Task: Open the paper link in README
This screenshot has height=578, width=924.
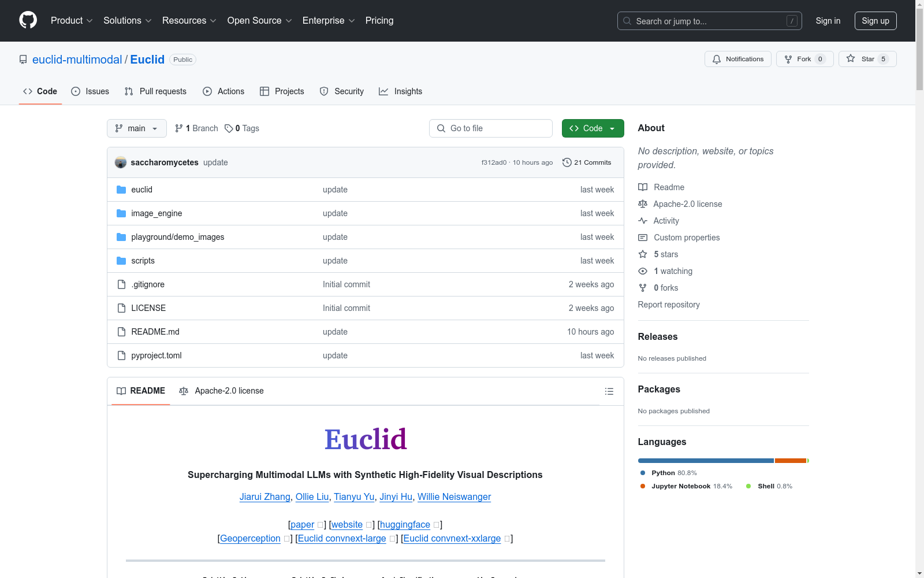Action: click(x=302, y=525)
